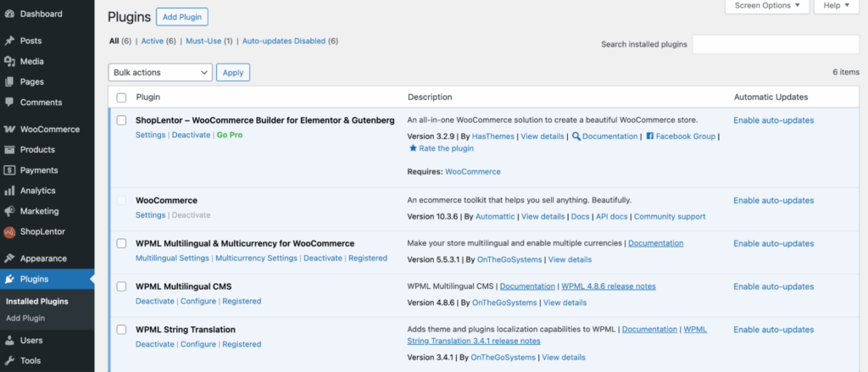868x372 pixels.
Task: Click the Pages icon in sidebar
Action: pos(8,82)
